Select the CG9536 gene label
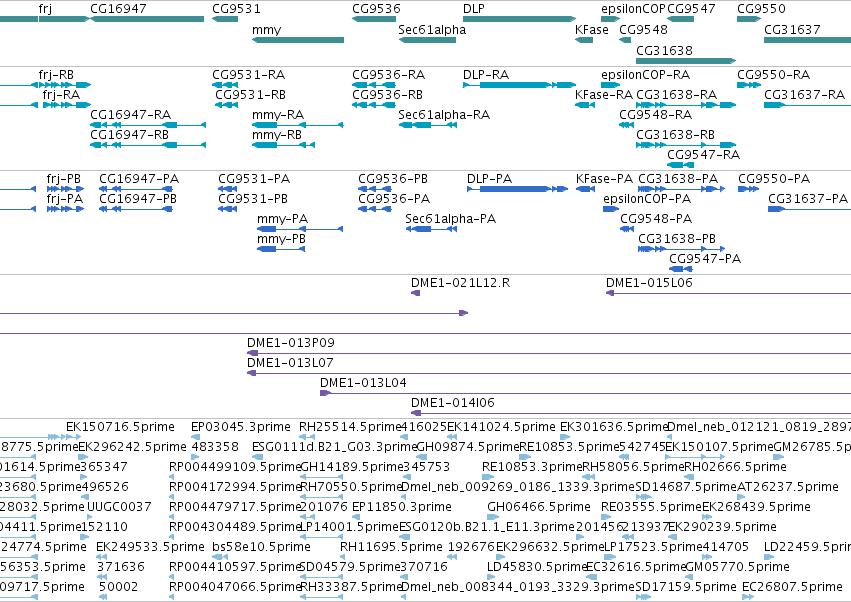This screenshot has width=851, height=602. click(376, 9)
